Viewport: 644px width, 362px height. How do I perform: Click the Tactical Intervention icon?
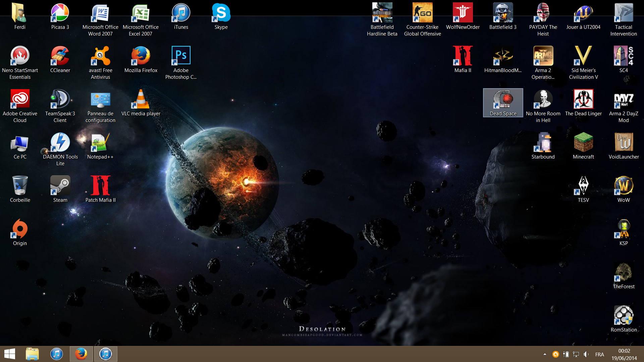tap(624, 20)
